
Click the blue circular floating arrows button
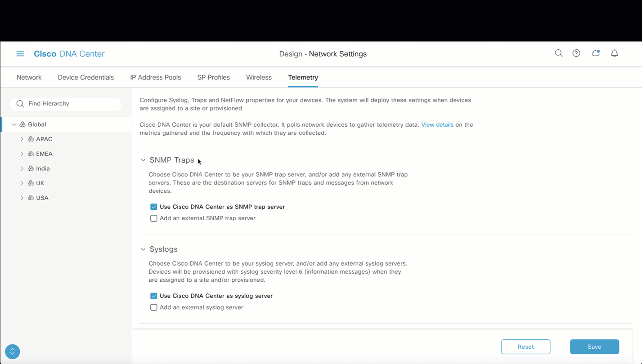click(13, 351)
